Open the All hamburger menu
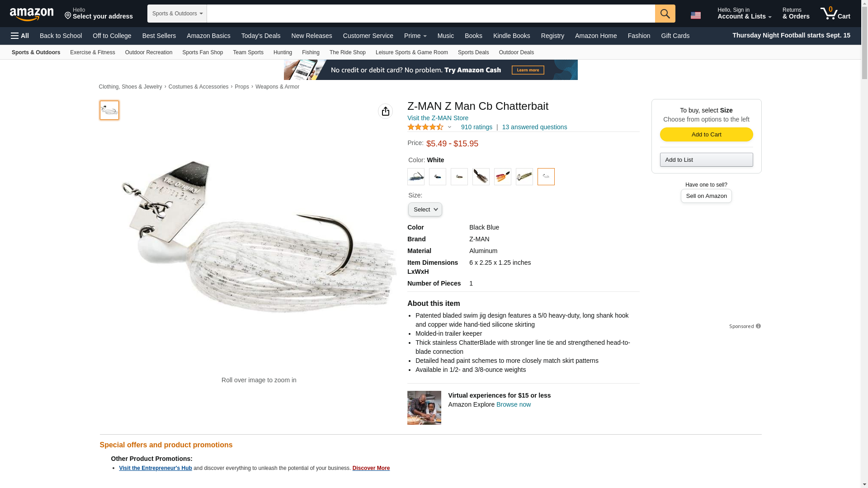Image resolution: width=868 pixels, height=488 pixels. click(x=20, y=36)
